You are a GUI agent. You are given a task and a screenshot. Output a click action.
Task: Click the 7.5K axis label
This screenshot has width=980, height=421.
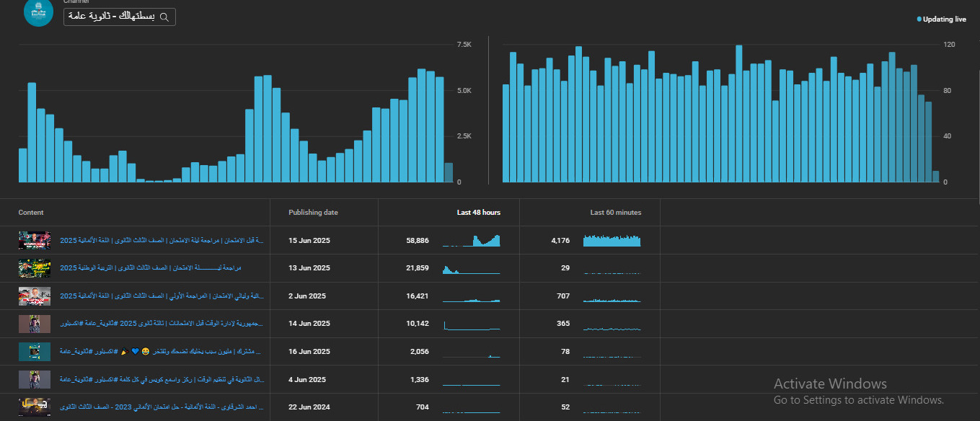pyautogui.click(x=464, y=45)
